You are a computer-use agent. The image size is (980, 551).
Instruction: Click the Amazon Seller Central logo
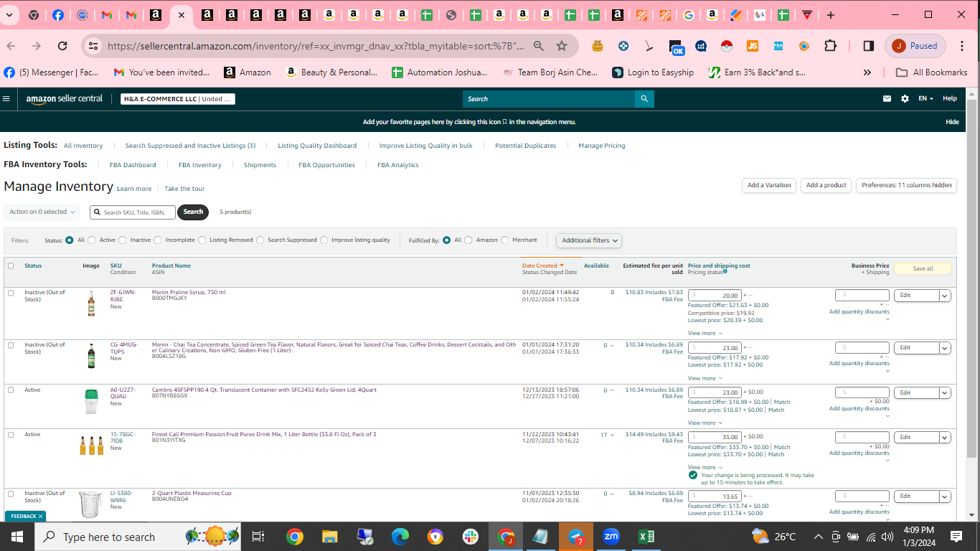pos(65,99)
